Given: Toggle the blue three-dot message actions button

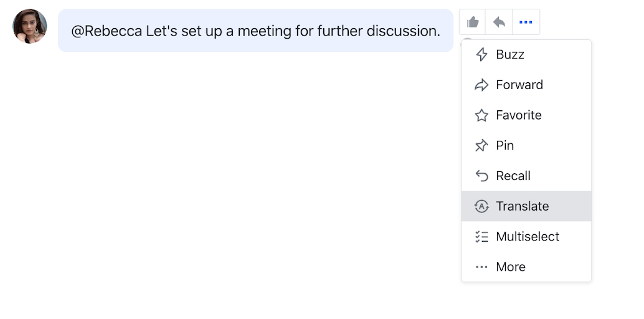Looking at the screenshot, I should coord(526,22).
